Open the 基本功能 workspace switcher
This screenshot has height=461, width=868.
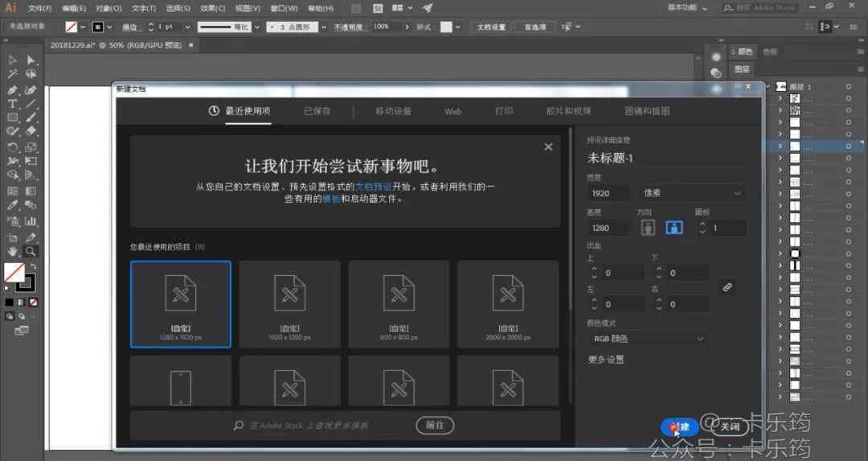(687, 8)
